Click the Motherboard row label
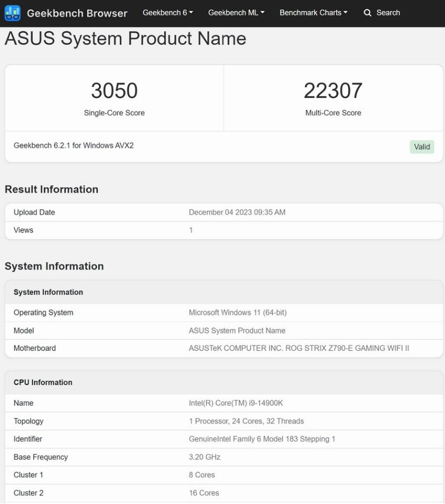This screenshot has width=445, height=504. click(x=34, y=349)
